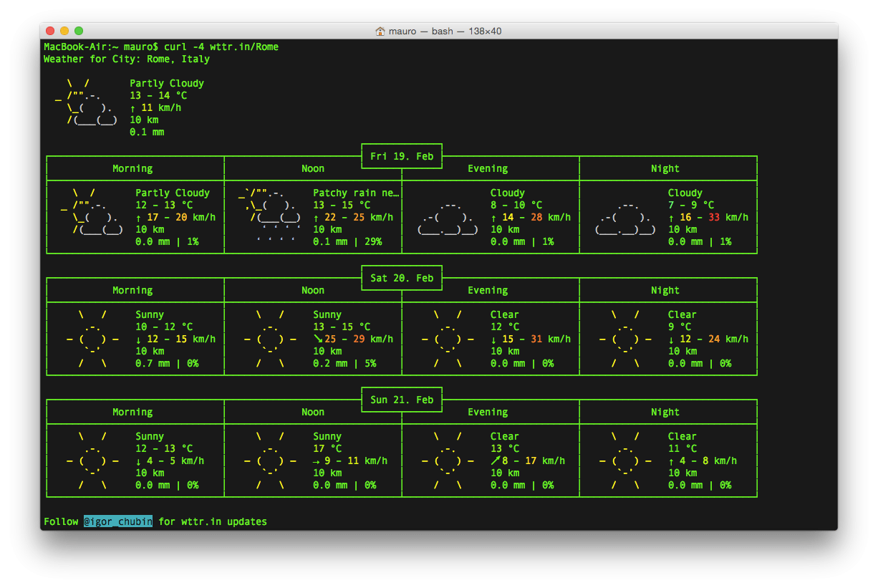Click Sunday Evening wind direction arrow
This screenshot has width=878, height=588.
(x=495, y=461)
